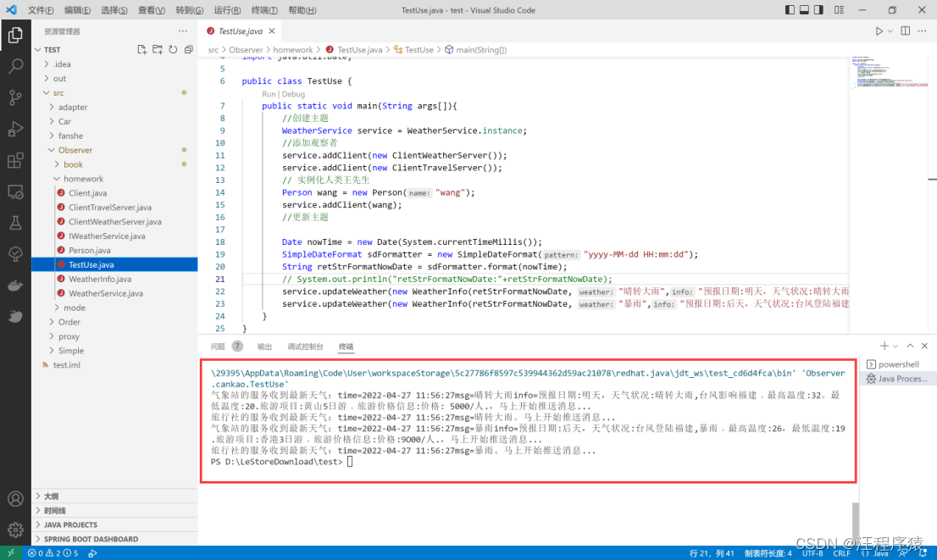Open the 查看(V) menu
The height and width of the screenshot is (560, 937).
coord(151,10)
